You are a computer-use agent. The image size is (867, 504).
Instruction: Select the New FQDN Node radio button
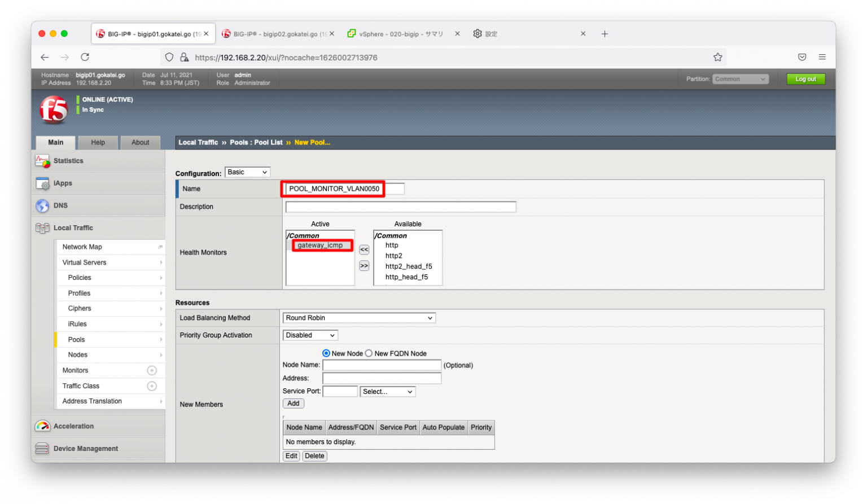(369, 353)
